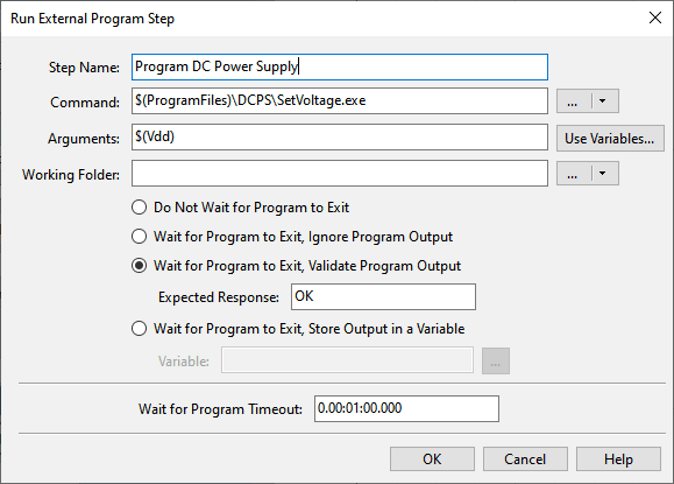Choose Store Output in a Variable option
Image resolution: width=674 pixels, height=484 pixels.
click(139, 328)
